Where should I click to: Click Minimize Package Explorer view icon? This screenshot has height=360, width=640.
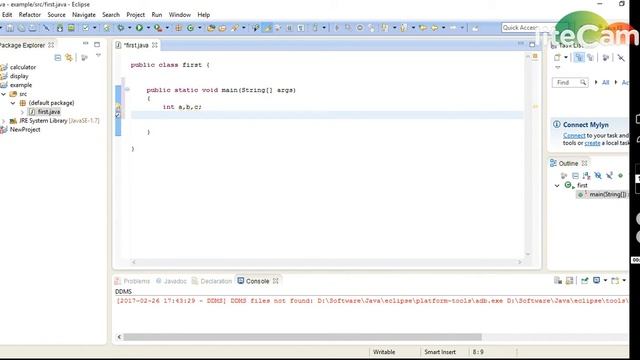[x=85, y=44]
